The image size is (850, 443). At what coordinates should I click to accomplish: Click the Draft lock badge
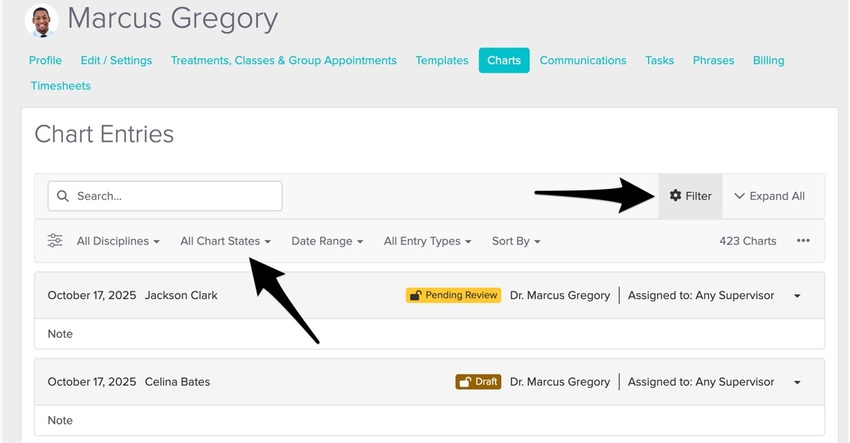[478, 382]
